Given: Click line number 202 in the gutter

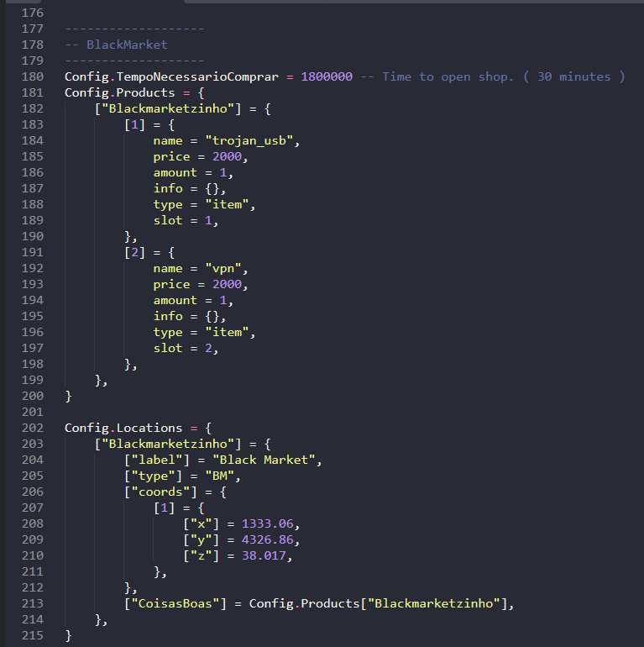Looking at the screenshot, I should 33,428.
